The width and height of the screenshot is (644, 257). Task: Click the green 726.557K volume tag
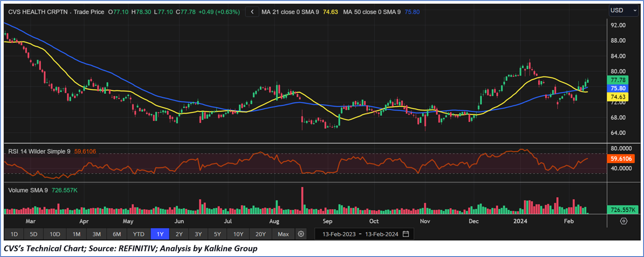(x=623, y=210)
